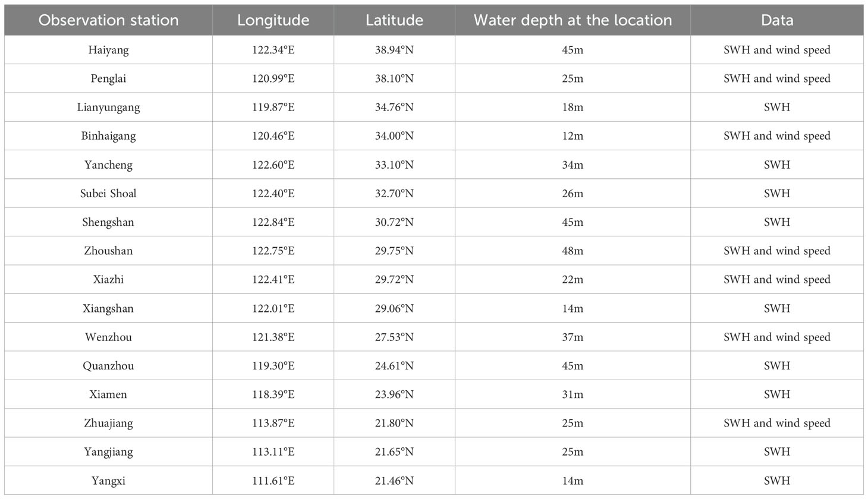Click Xiangshan latitude 29.06°N
The width and height of the screenshot is (868, 499).
click(x=394, y=308)
